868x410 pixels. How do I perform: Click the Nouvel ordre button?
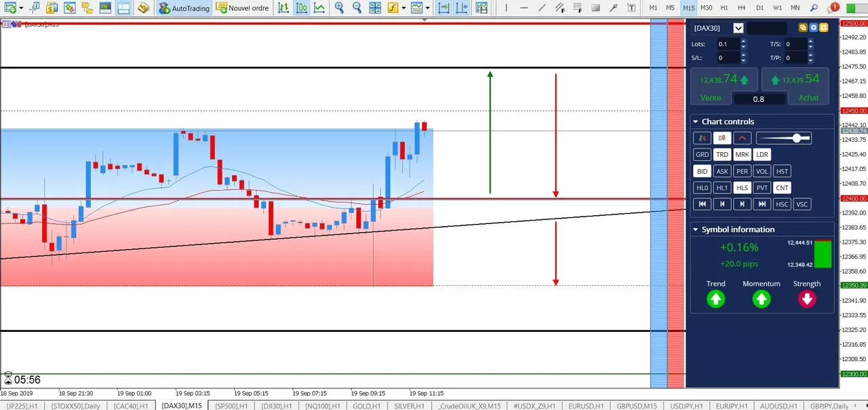(243, 8)
